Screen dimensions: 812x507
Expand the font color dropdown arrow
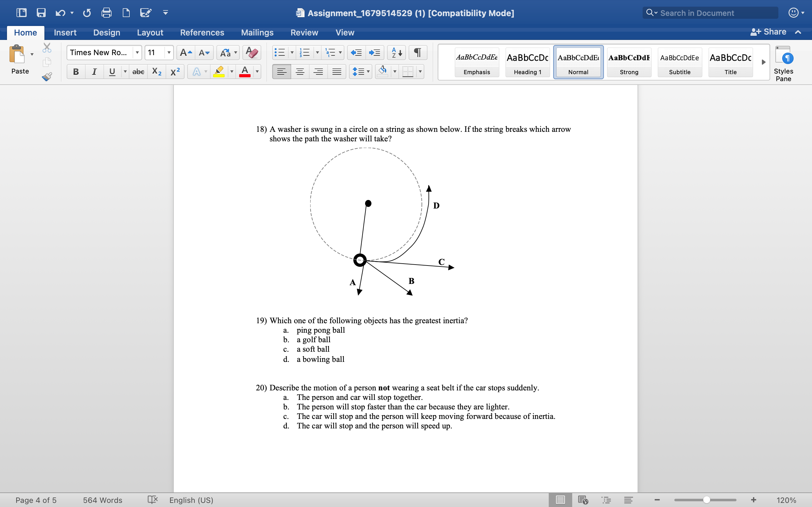pos(257,71)
